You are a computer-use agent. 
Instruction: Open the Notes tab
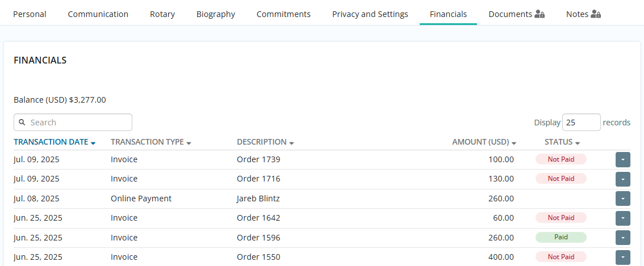(x=583, y=14)
